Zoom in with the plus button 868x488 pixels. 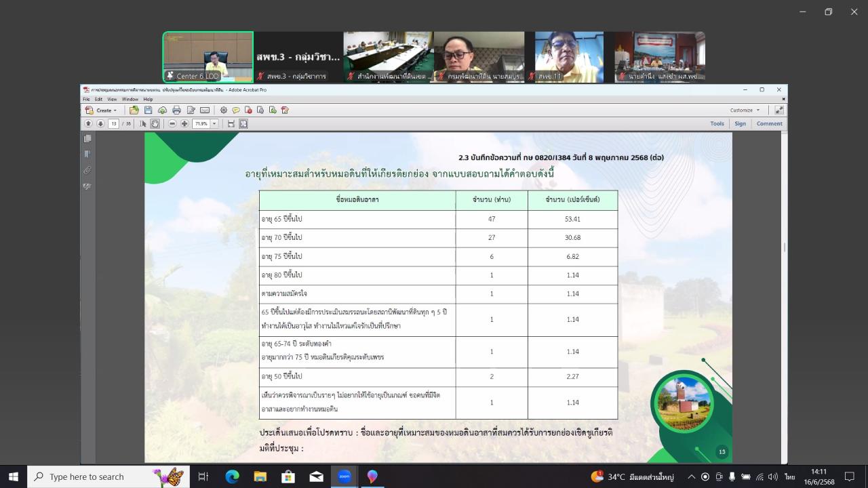tap(184, 123)
